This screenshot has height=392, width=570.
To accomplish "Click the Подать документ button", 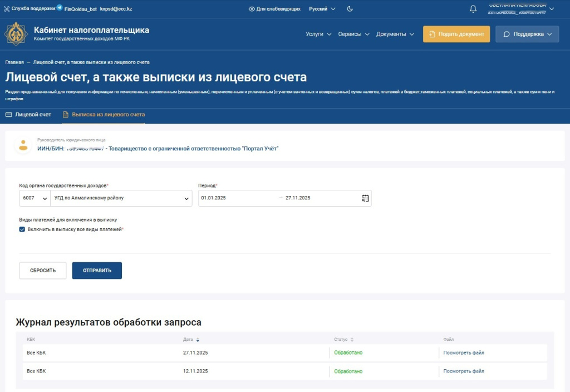I will click(x=456, y=34).
